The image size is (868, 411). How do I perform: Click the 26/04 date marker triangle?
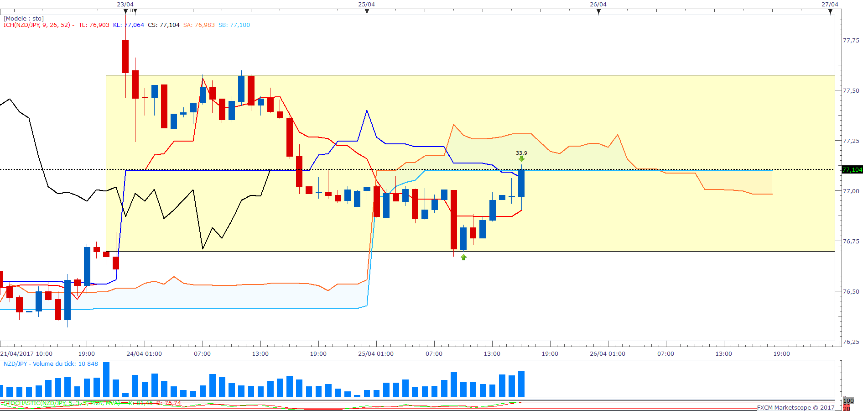[598, 11]
